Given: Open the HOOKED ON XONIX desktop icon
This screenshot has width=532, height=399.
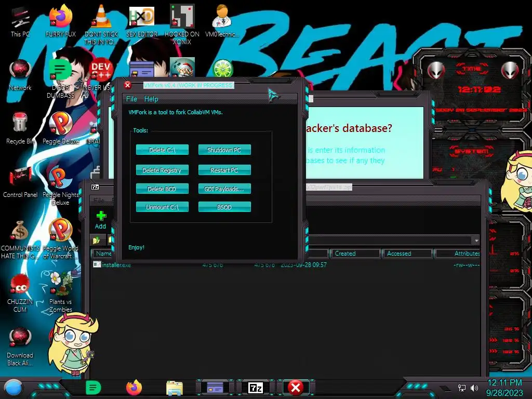Looking at the screenshot, I should pyautogui.click(x=182, y=24).
